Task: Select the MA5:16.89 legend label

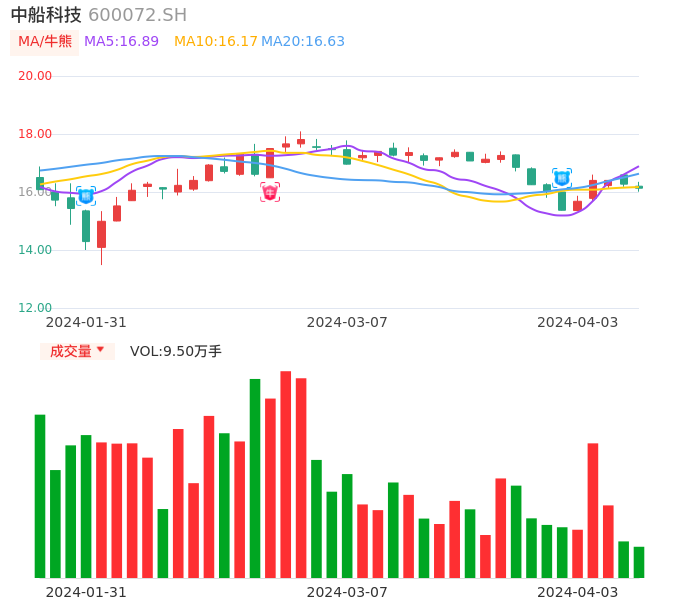Action: [121, 42]
